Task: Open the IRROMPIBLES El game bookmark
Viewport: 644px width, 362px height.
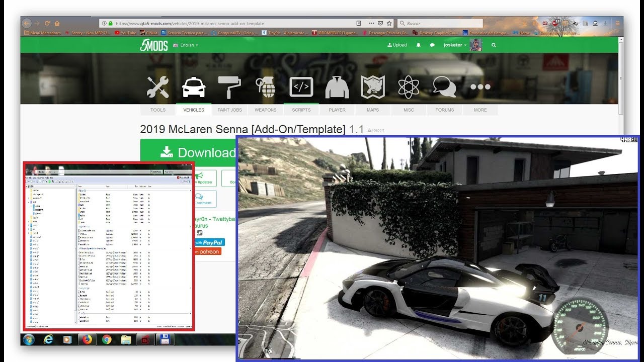Action: (335, 33)
